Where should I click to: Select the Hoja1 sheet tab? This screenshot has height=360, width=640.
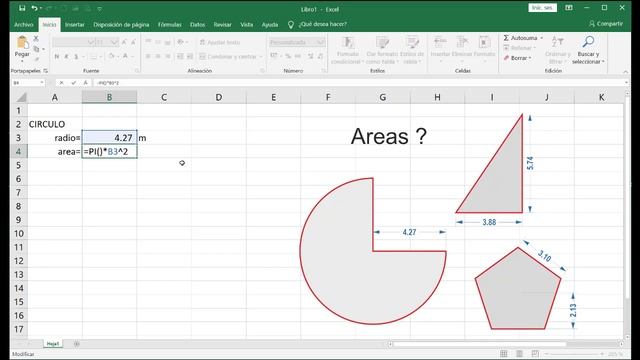tap(53, 344)
